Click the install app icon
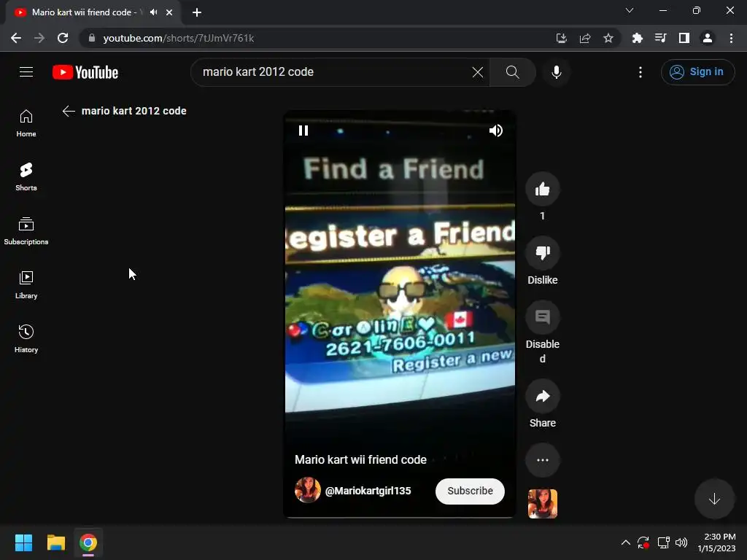The width and height of the screenshot is (747, 560). (562, 38)
